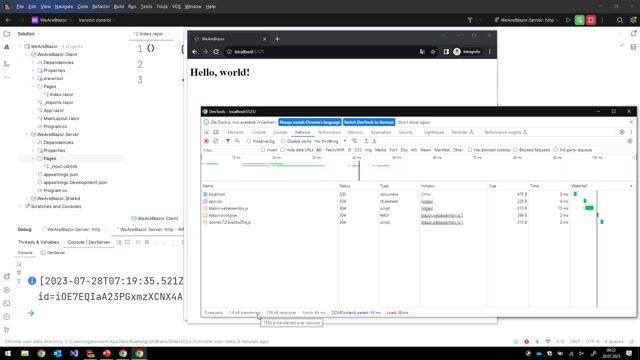Image resolution: width=640 pixels, height=360 pixels.
Task: Toggle the DevTools network filter funnel icon
Action: click(x=228, y=141)
